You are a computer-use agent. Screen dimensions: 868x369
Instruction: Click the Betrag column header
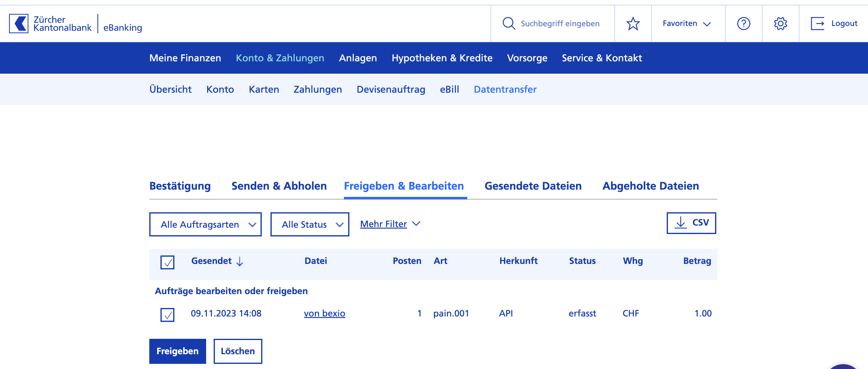tap(697, 261)
